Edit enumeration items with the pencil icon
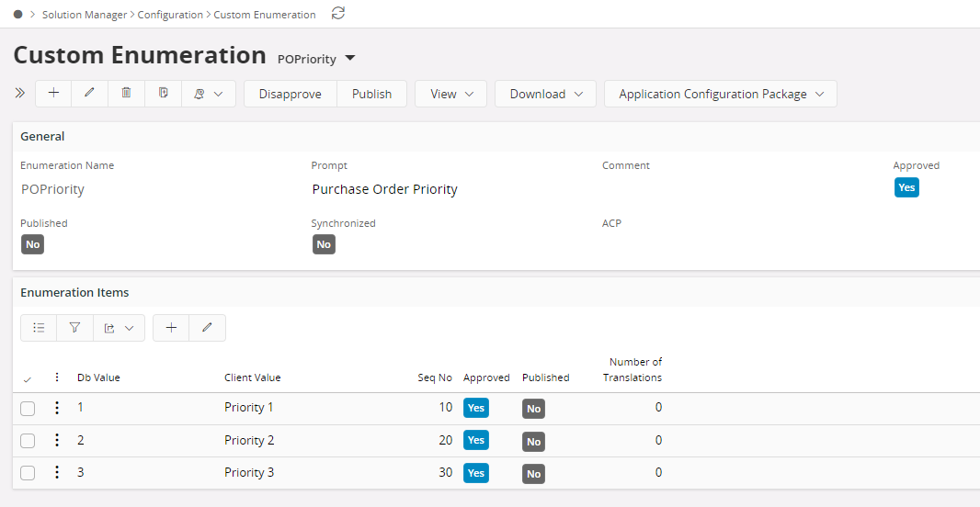 [x=207, y=328]
